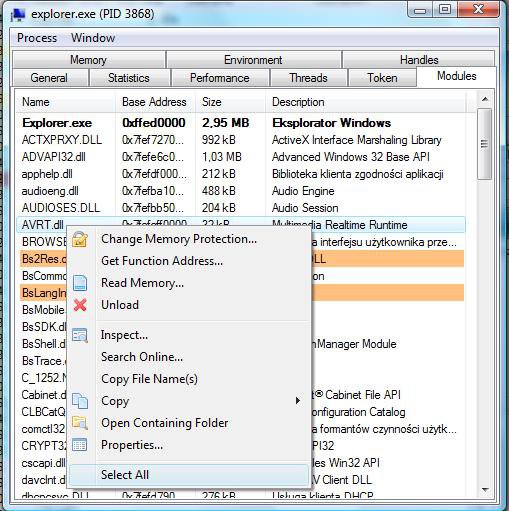Switch to the Memory tab
The image size is (509, 511).
tap(89, 60)
